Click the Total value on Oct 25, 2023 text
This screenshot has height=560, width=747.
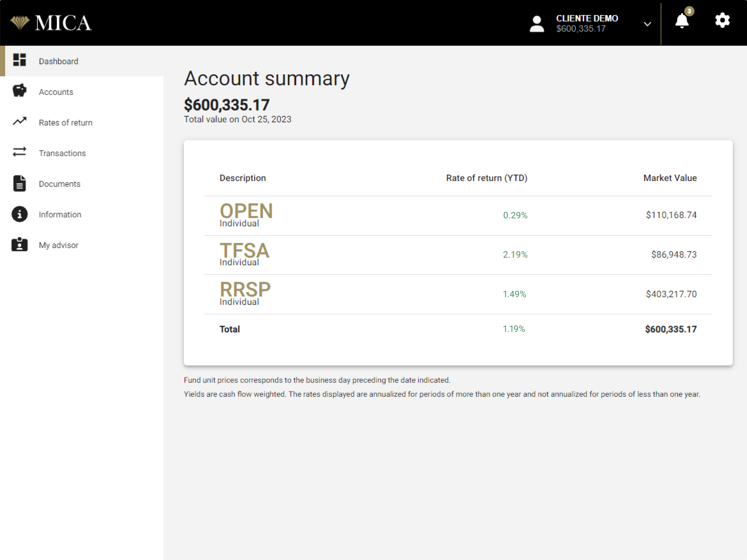point(237,119)
